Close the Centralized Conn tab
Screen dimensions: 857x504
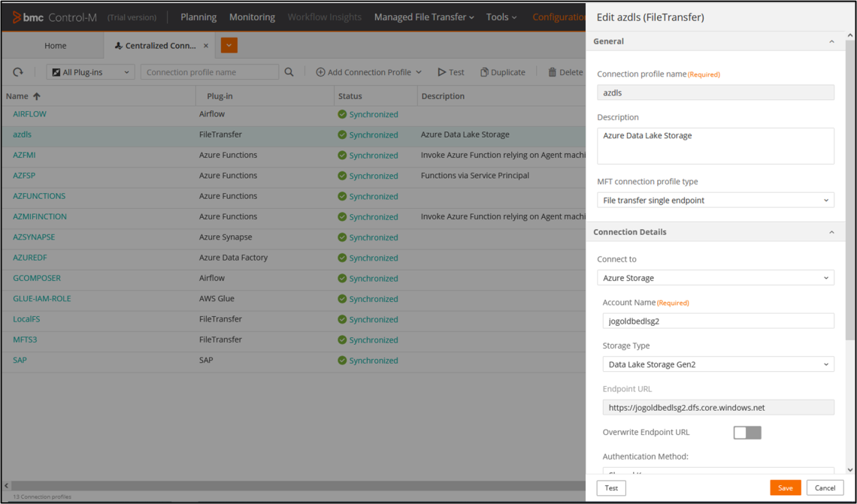coord(207,44)
